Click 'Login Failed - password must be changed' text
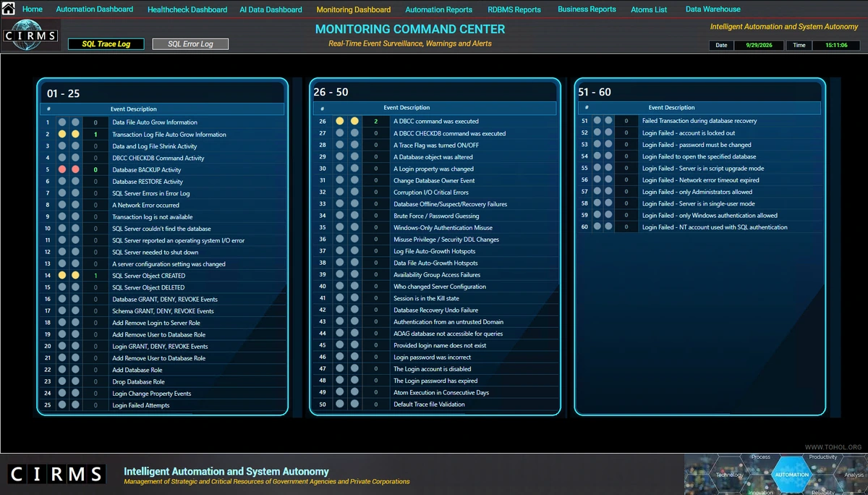This screenshot has height=495, width=868. click(697, 145)
